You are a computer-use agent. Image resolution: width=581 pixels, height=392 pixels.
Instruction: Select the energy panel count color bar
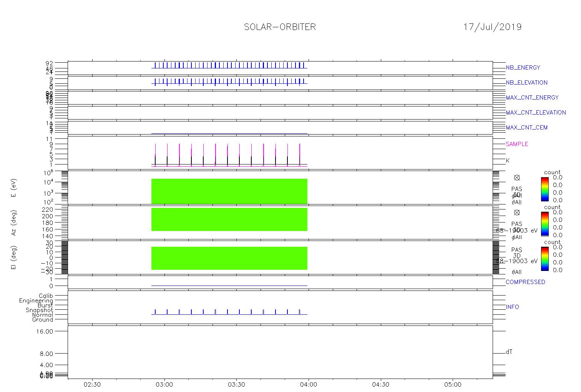click(544, 189)
